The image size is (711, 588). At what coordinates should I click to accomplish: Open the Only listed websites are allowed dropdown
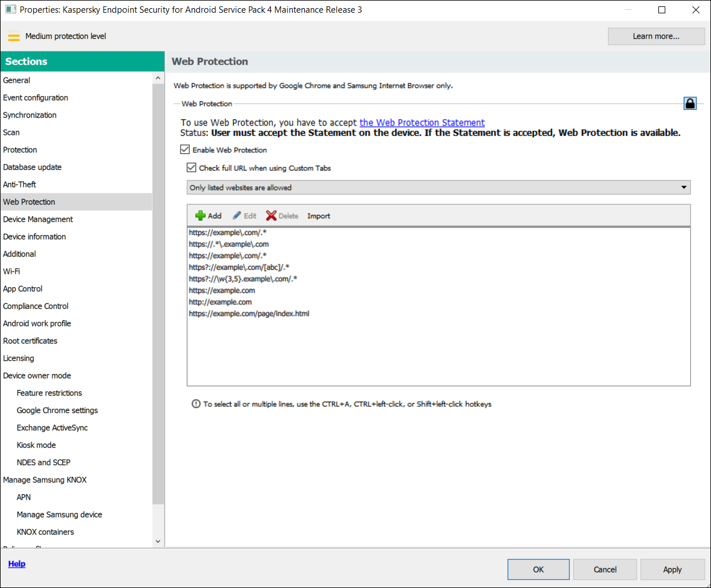(683, 187)
